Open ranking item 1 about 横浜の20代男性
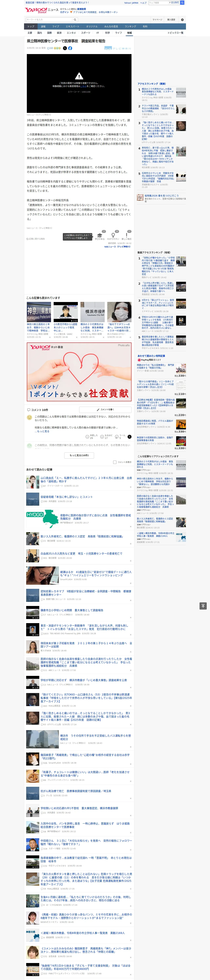Screen dimensions: 210x980 pos(158,92)
